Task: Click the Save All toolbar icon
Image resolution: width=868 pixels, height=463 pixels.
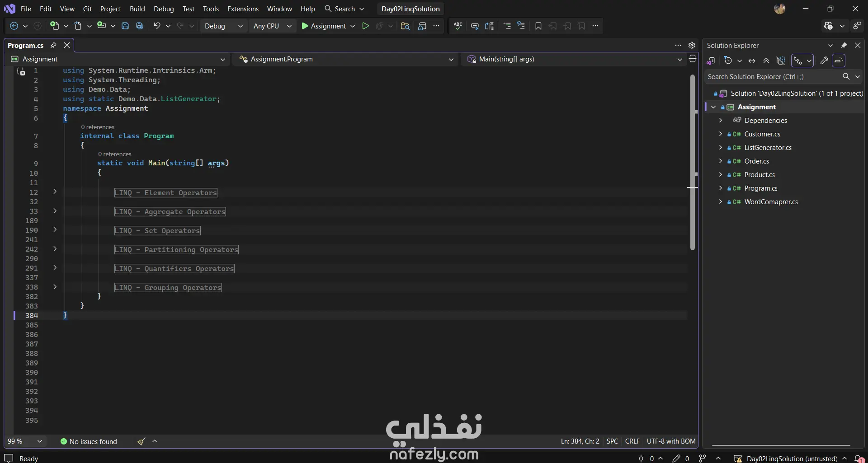Action: 140,26
